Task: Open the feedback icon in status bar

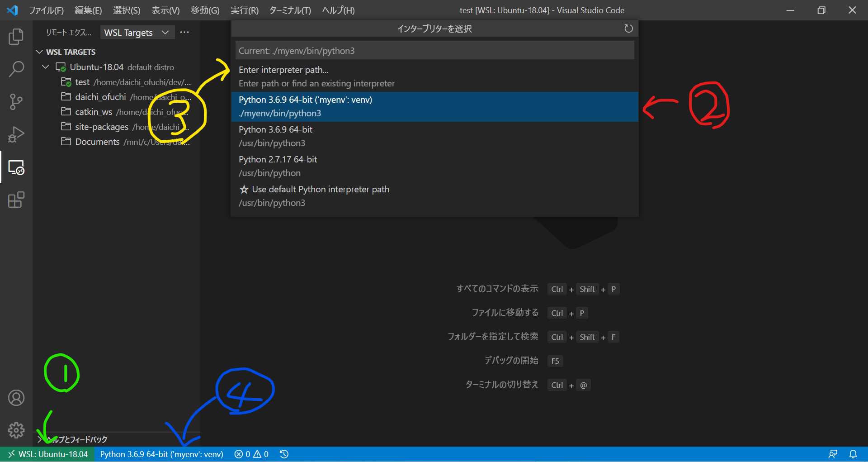Action: pyautogui.click(x=833, y=454)
